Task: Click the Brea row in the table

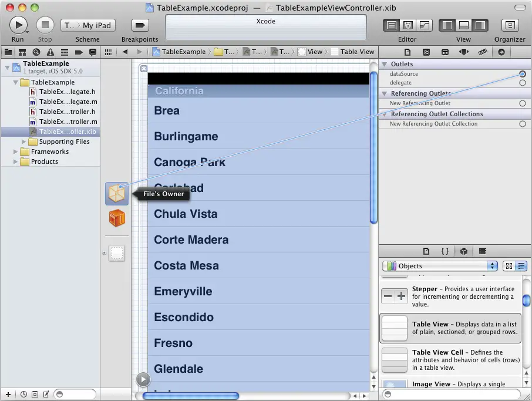Action: tap(258, 111)
